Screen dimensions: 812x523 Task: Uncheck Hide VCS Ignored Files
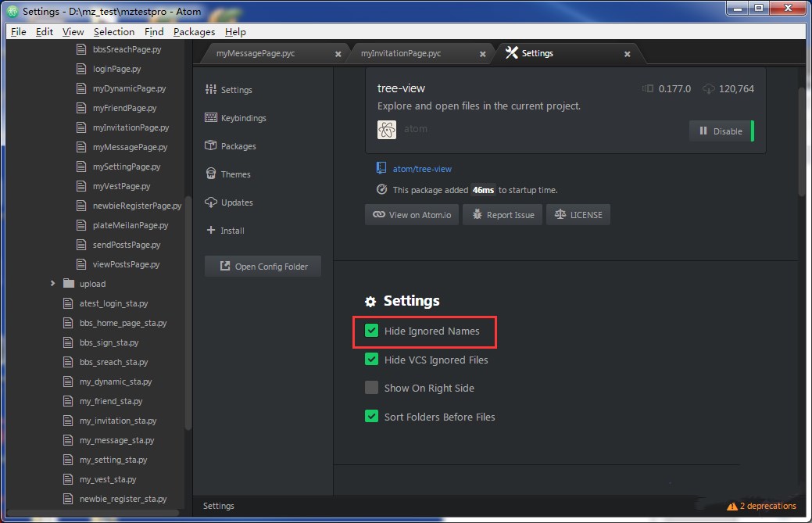(x=371, y=359)
